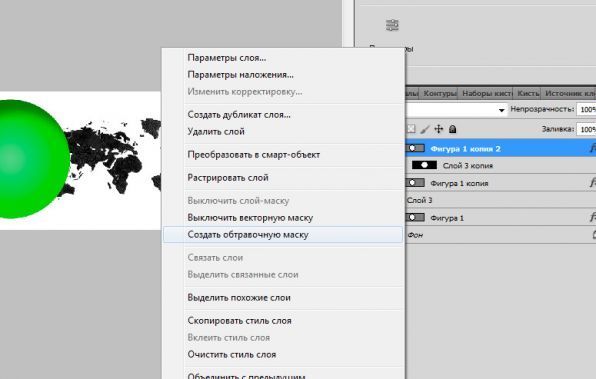Choose Растрировать слой menu entry

(228, 178)
